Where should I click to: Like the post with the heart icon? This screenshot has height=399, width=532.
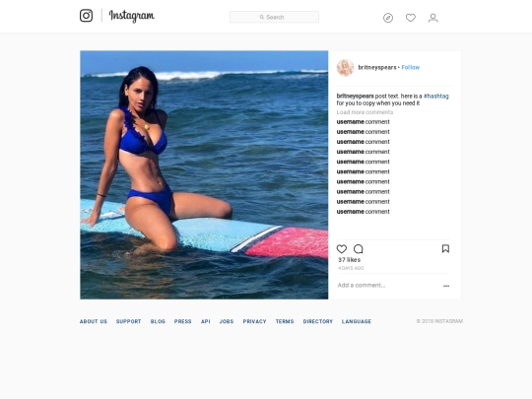(342, 249)
